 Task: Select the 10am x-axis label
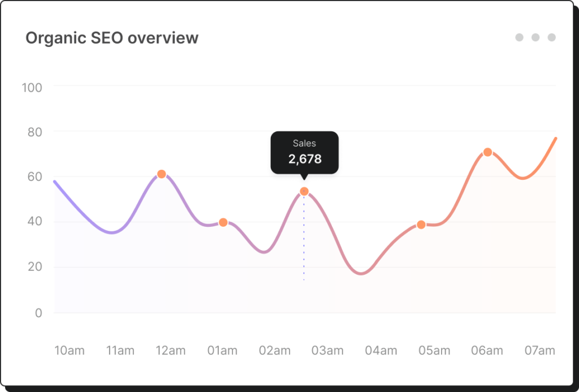coord(70,351)
